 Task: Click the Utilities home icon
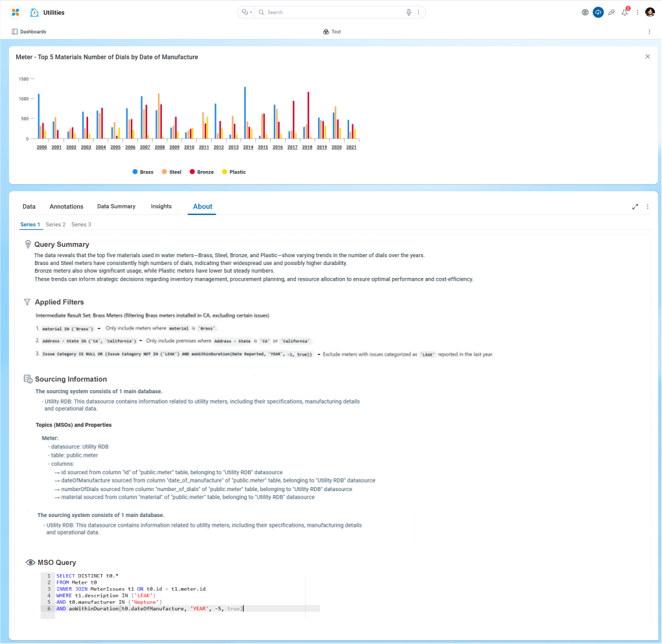(x=34, y=12)
